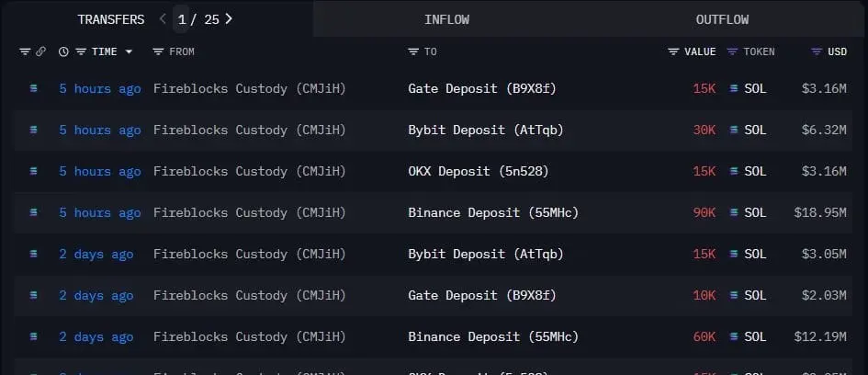The height and width of the screenshot is (375, 868).
Task: Switch to the OUTFLOW tab
Action: 722,19
